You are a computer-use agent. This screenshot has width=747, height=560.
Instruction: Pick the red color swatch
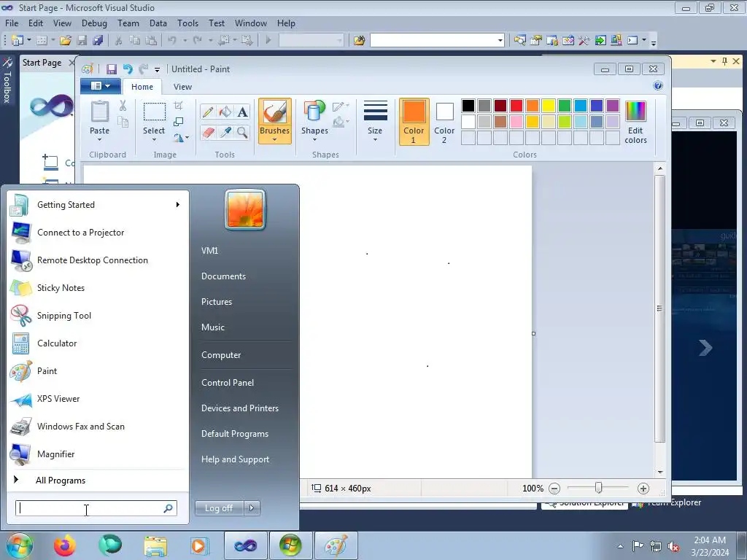516,105
